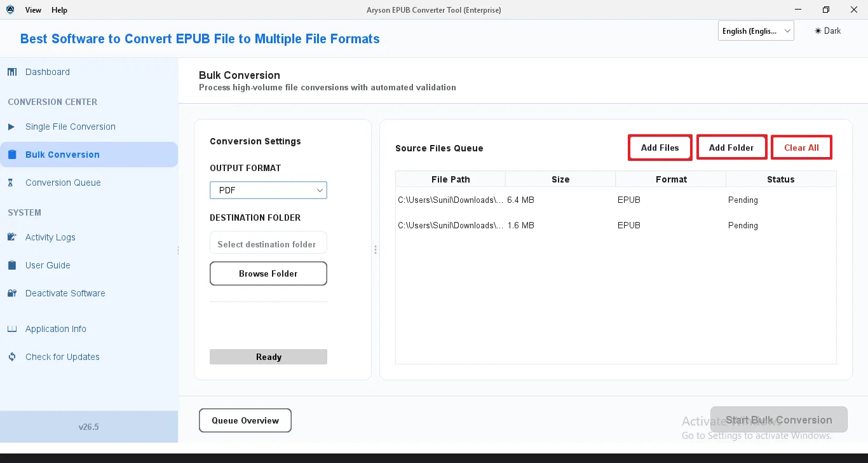Open the Help menu

click(x=59, y=10)
